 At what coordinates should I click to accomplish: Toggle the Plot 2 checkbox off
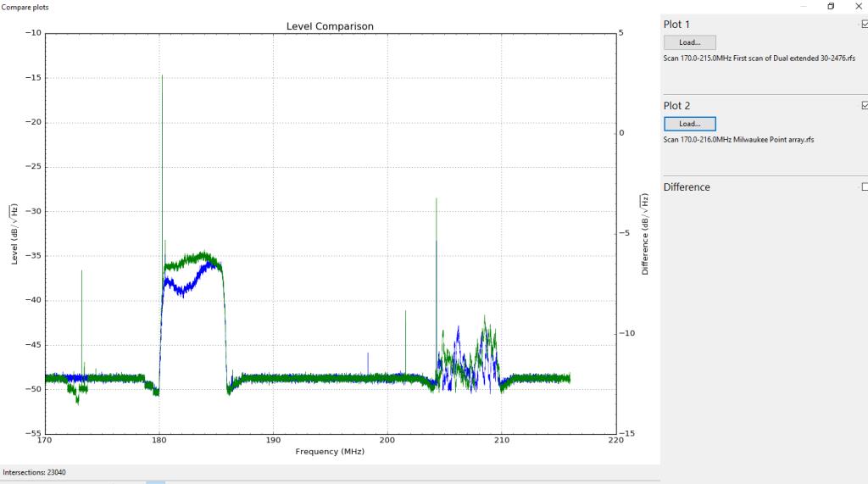tap(864, 106)
